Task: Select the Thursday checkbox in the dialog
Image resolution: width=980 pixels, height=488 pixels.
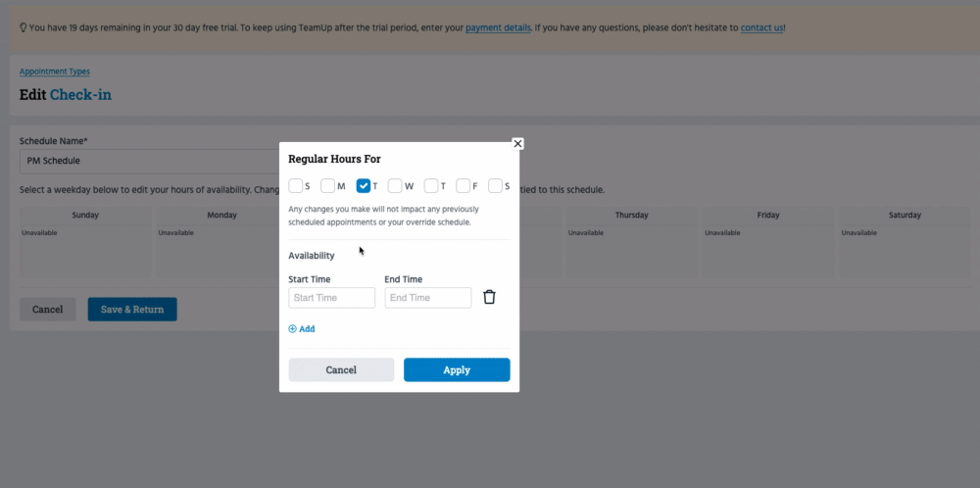Action: pyautogui.click(x=431, y=186)
